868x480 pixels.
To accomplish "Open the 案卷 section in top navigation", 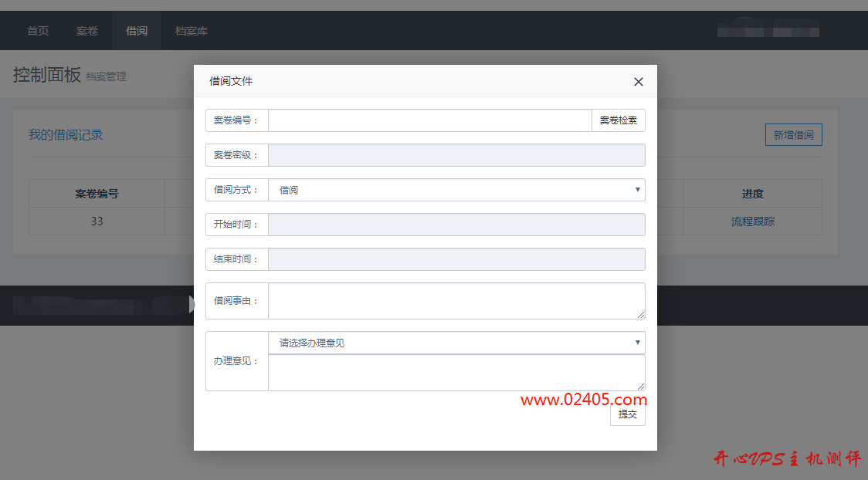I will (86, 31).
